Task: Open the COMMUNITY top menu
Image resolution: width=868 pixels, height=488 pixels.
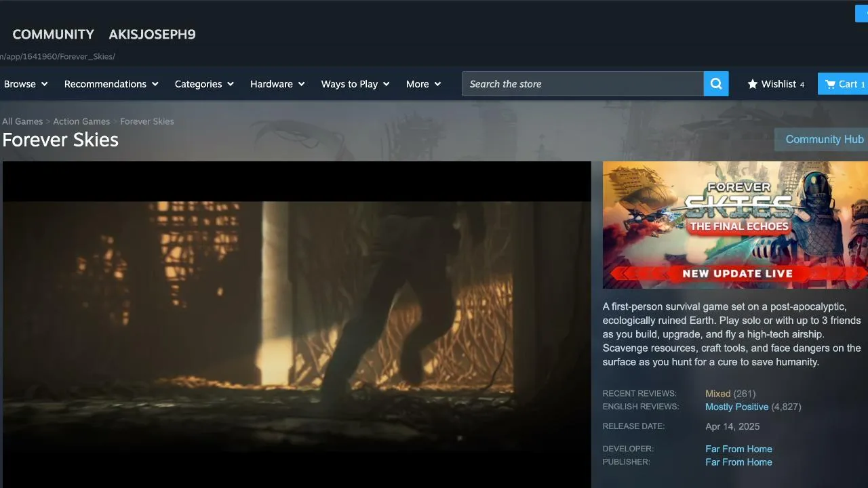Action: coord(54,35)
